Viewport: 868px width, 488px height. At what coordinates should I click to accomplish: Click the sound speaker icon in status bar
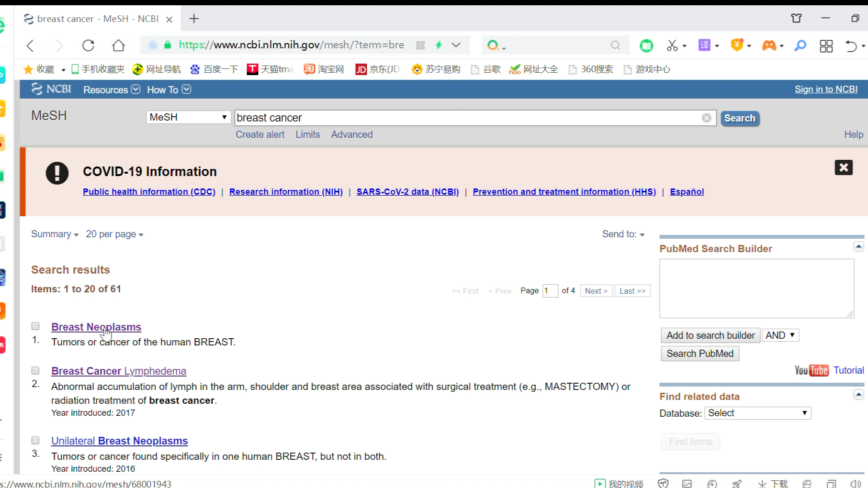[855, 483]
